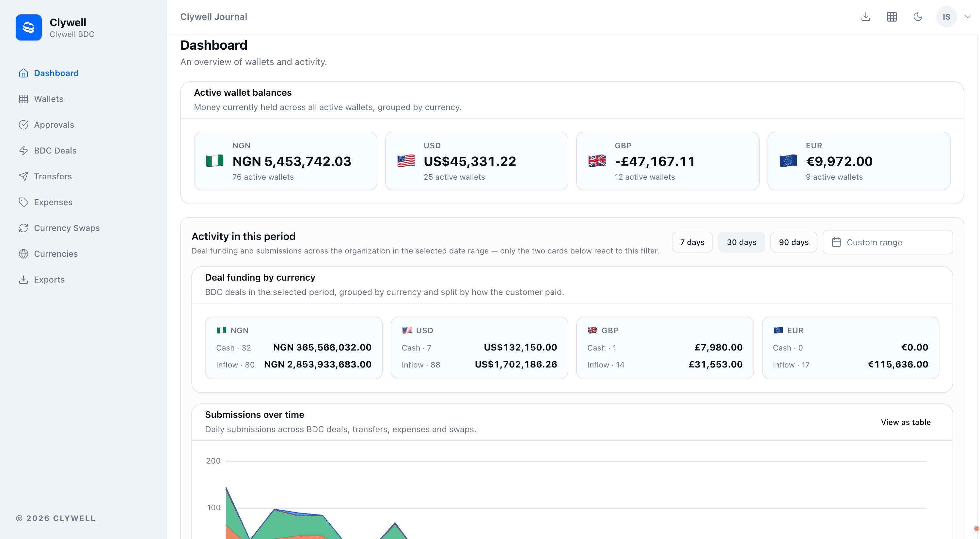Click the download icon in top bar
This screenshot has height=539, width=980.
(x=865, y=17)
